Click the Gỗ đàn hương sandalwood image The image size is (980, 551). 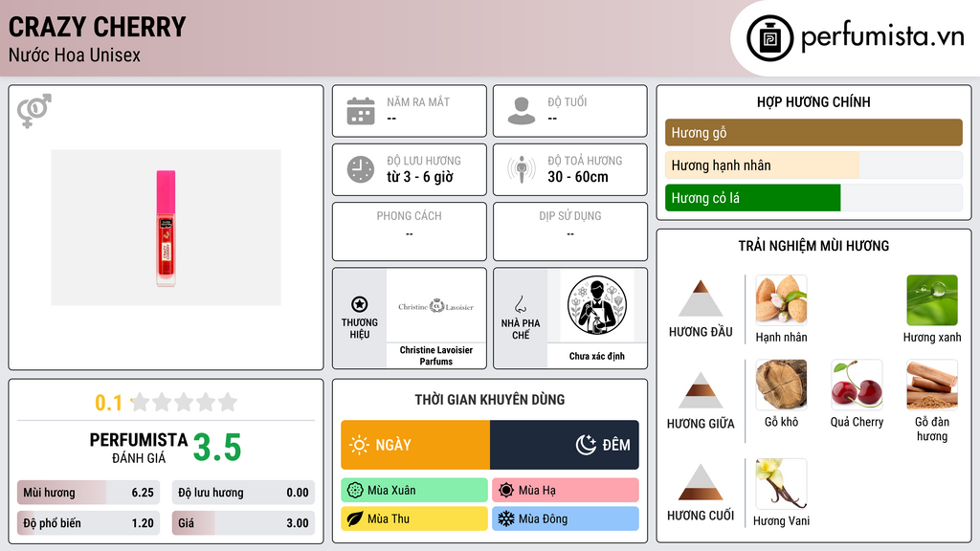932,385
